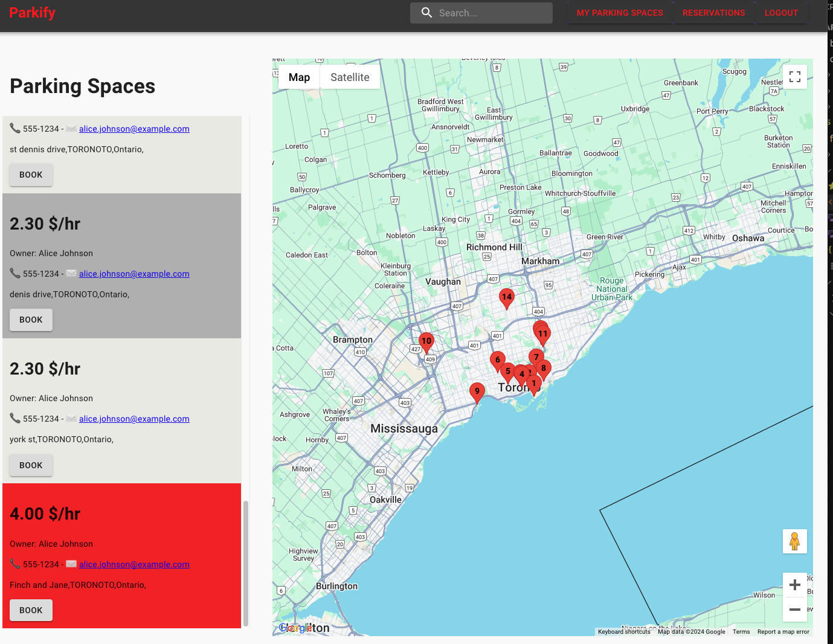Switch map to Satellite view
This screenshot has width=833, height=644.
(x=350, y=77)
